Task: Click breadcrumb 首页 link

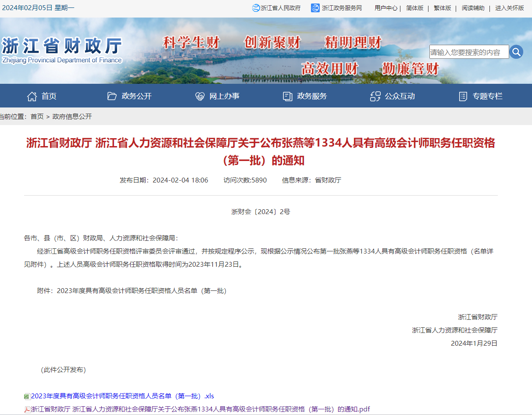Action: pyautogui.click(x=37, y=116)
